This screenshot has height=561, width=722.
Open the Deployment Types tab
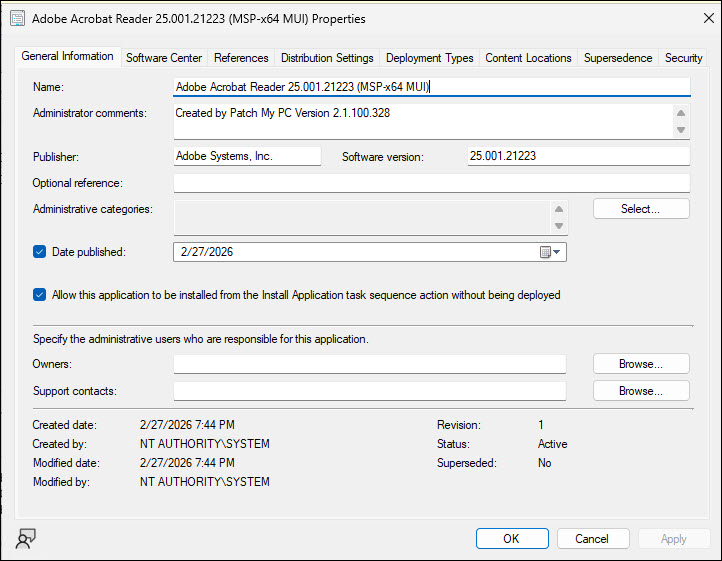(430, 58)
